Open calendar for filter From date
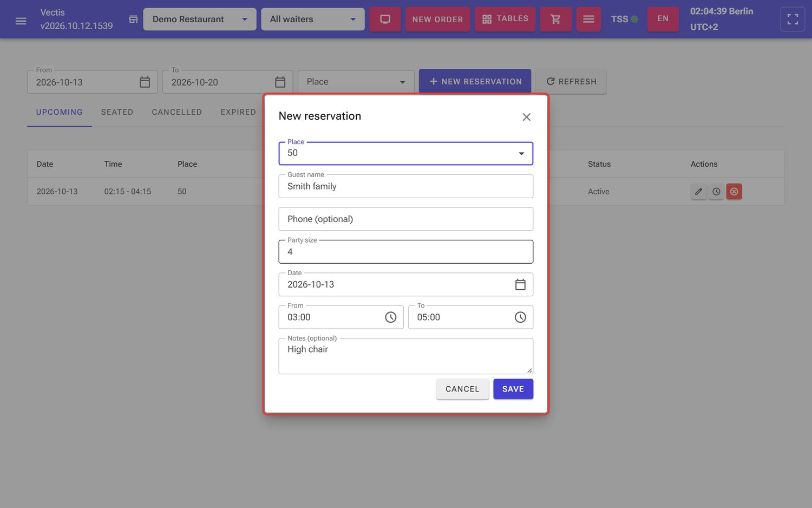 145,82
